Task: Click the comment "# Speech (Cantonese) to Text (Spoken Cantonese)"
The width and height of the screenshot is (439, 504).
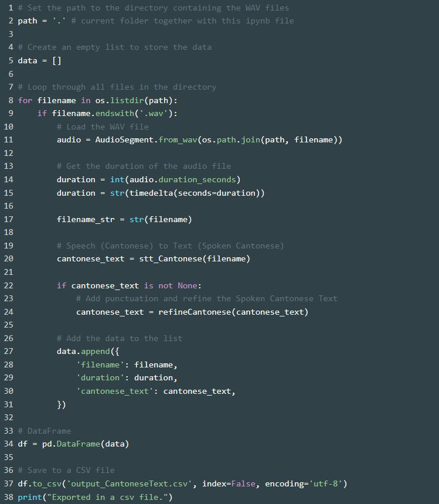Action: (171, 246)
